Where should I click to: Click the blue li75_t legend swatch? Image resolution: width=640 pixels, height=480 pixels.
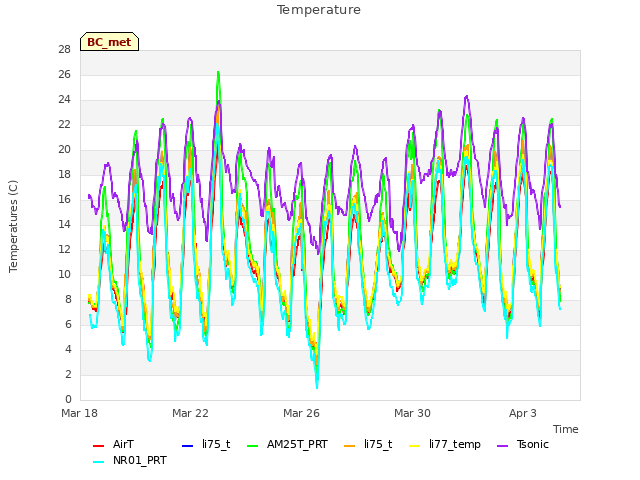tap(187, 446)
